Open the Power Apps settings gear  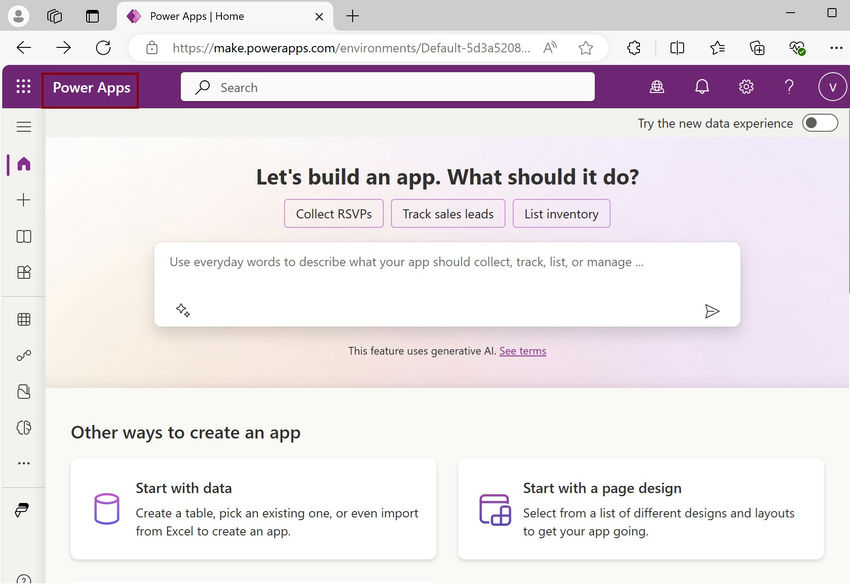click(746, 86)
